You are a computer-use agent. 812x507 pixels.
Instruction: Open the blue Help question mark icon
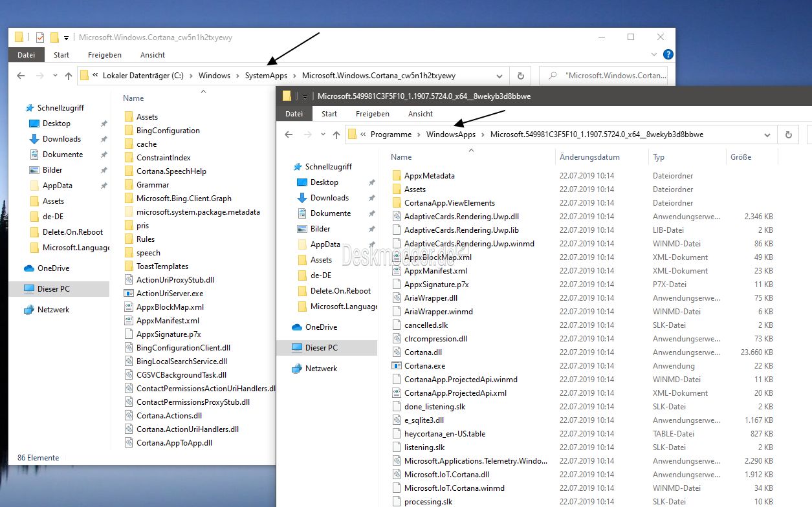[668, 55]
